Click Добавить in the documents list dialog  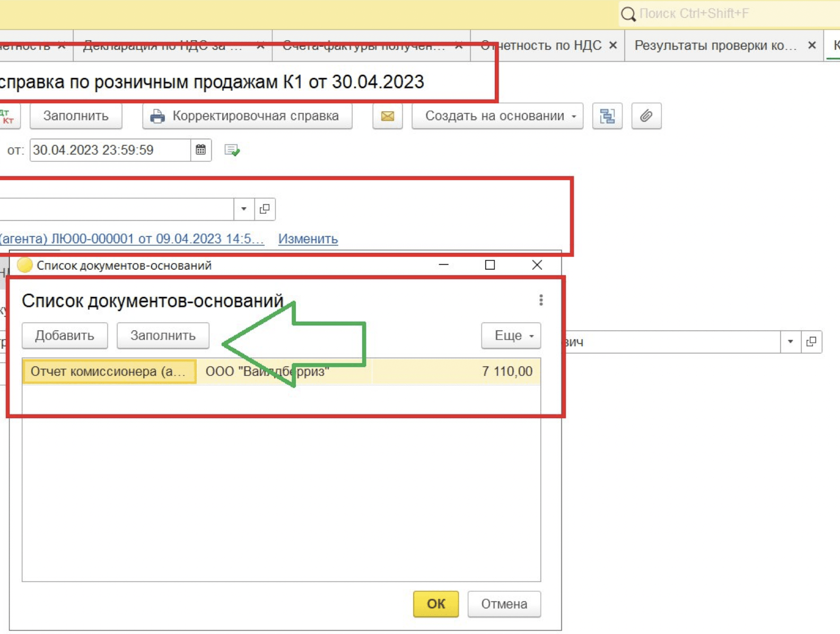(65, 336)
